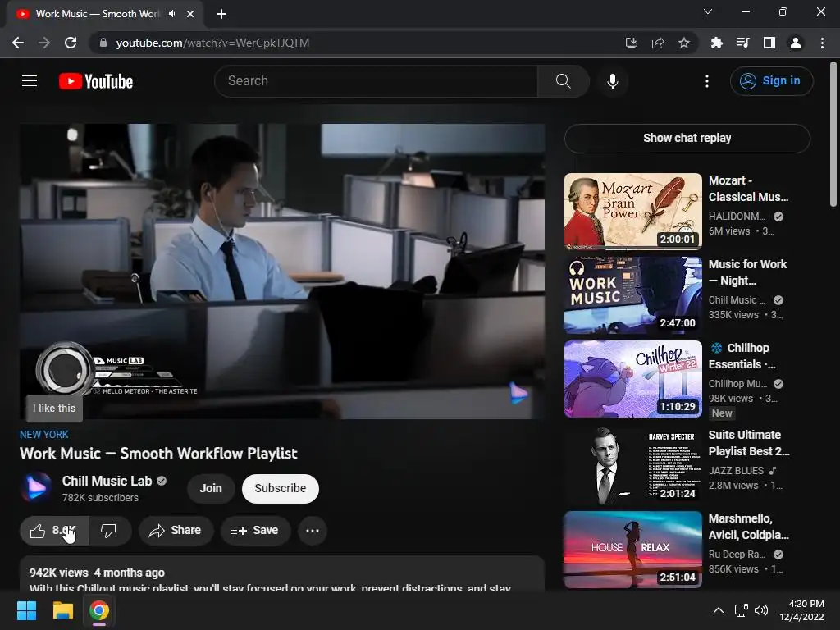Expand the video description box
This screenshot has width=840, height=630.
point(282,573)
